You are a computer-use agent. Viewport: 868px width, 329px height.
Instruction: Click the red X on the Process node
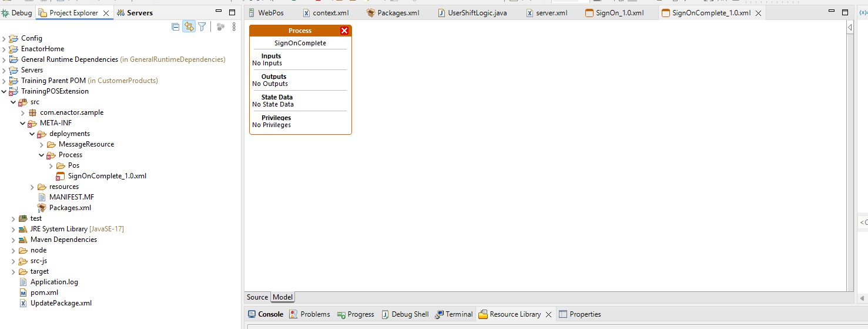(344, 31)
